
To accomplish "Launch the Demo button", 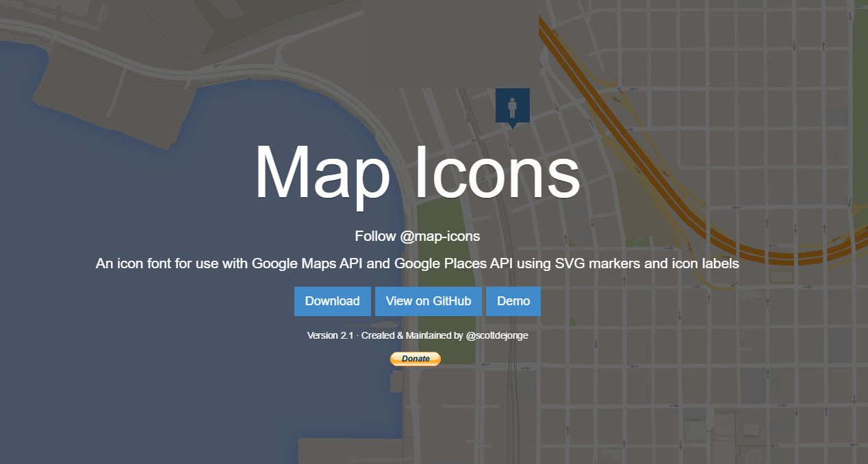I will tap(513, 301).
